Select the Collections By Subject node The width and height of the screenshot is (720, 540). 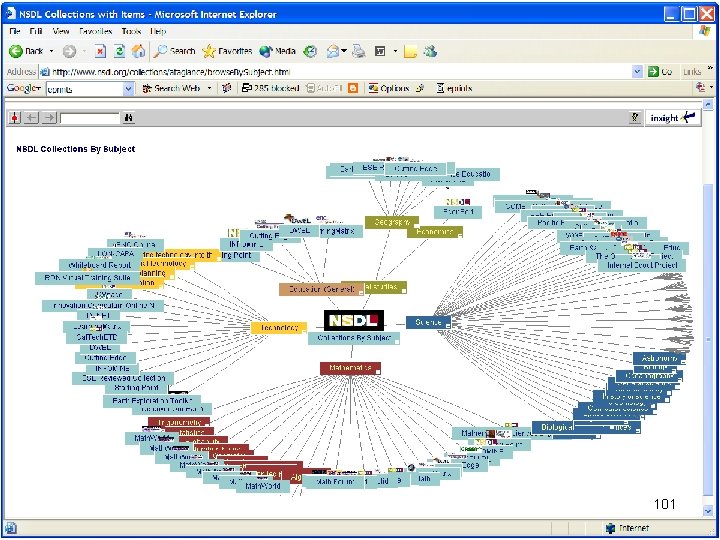click(354, 338)
